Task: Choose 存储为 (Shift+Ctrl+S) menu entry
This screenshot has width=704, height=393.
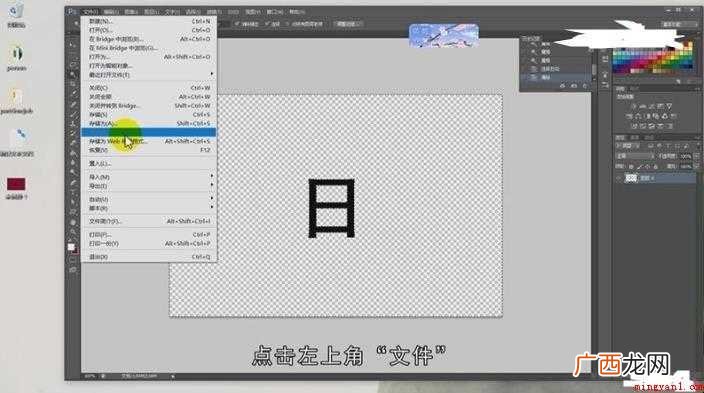Action: pos(149,123)
